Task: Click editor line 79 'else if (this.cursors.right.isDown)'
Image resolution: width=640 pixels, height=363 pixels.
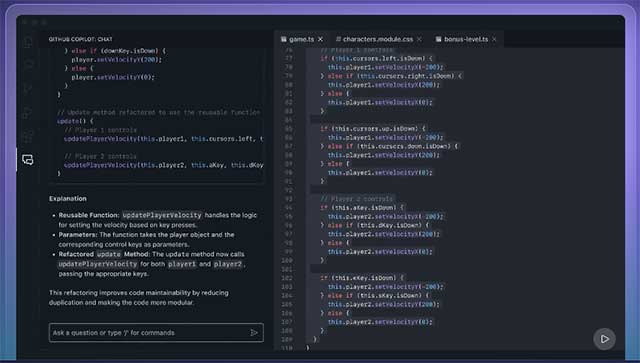Action: click(x=391, y=76)
